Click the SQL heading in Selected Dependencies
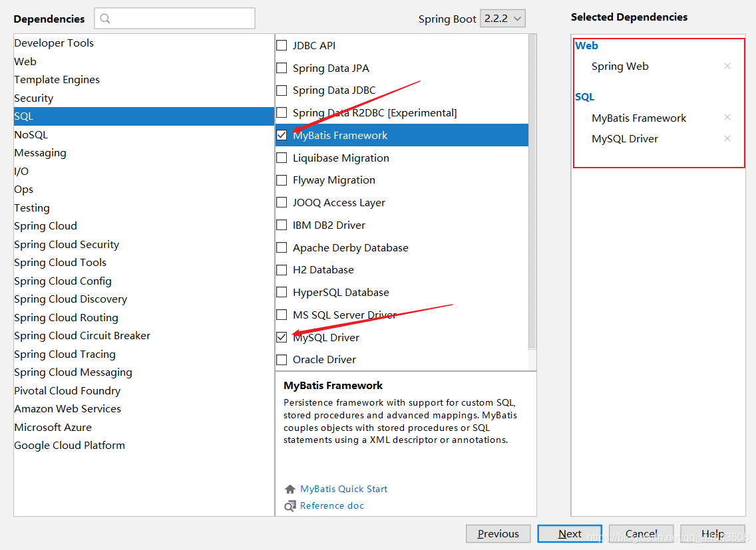 coord(584,97)
